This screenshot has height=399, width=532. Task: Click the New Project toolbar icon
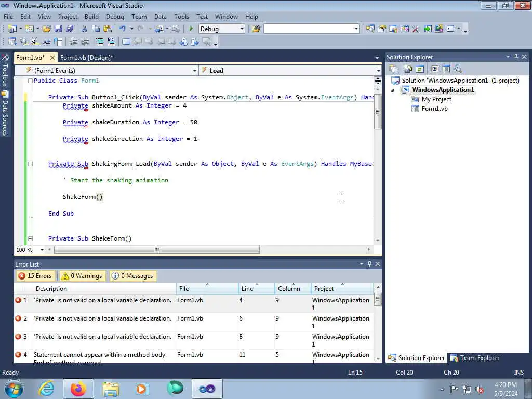pos(12,29)
